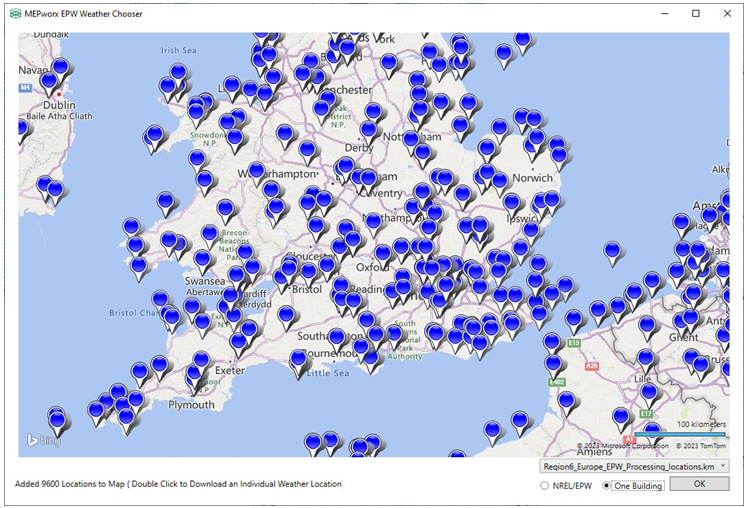The height and width of the screenshot is (508, 746).
Task: Click the © 2023 Microsoft Corporation attribution
Action: 623,446
